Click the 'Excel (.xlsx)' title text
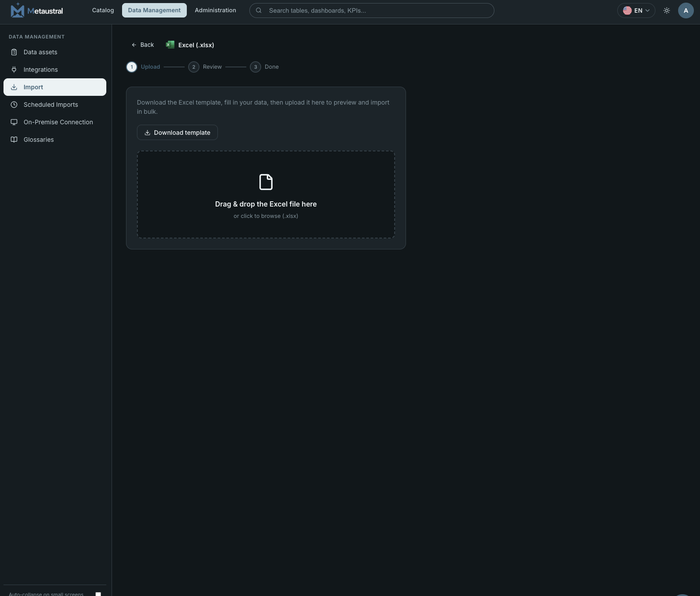 [x=196, y=45]
